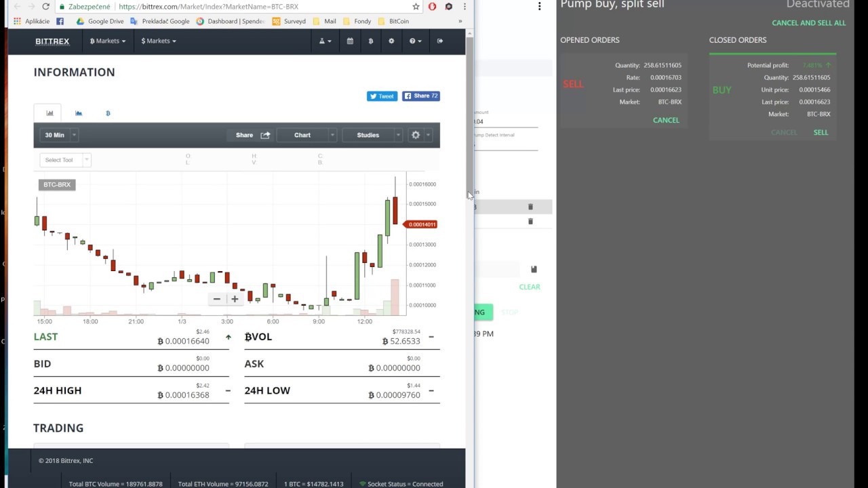The width and height of the screenshot is (868, 488).
Task: Open the Select Tool drawing dropdown
Action: click(65, 160)
